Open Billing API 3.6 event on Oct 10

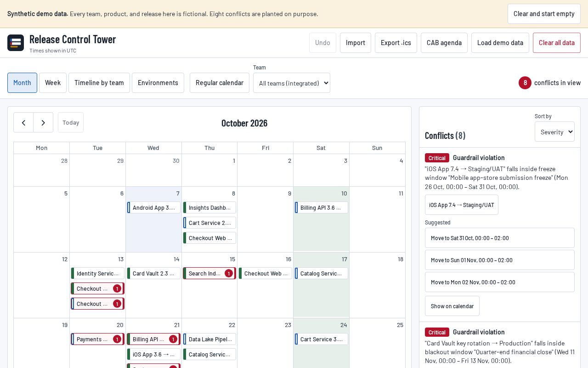click(322, 207)
